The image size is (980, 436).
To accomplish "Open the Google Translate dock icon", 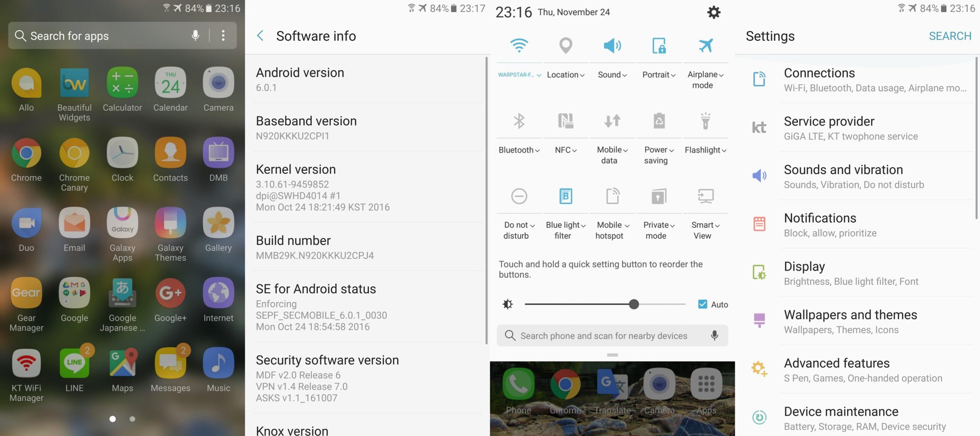I will (x=612, y=391).
